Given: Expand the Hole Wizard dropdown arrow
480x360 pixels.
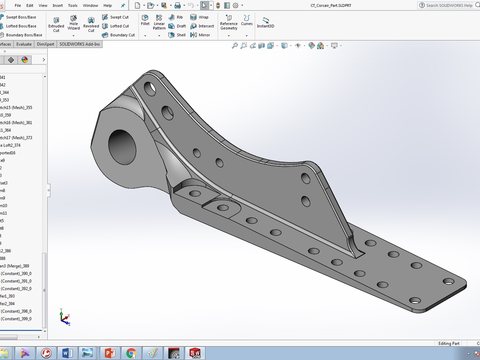Looking at the screenshot, I should [73, 35].
